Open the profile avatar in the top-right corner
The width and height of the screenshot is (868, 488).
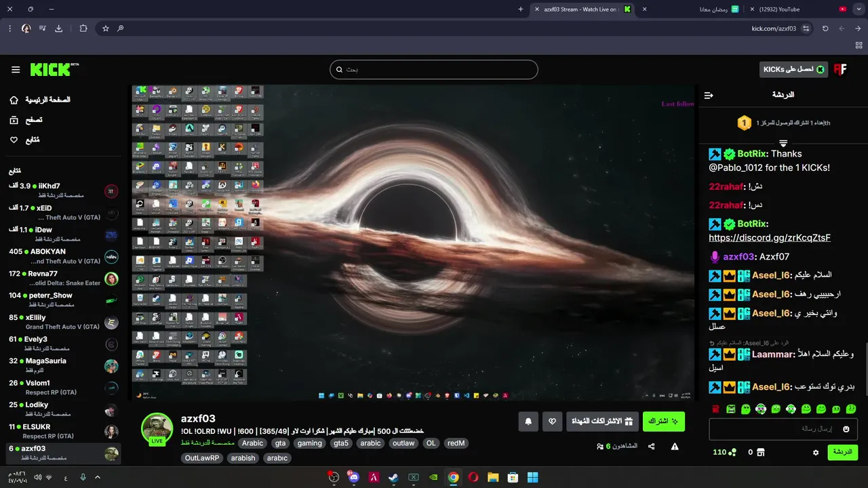(841, 69)
